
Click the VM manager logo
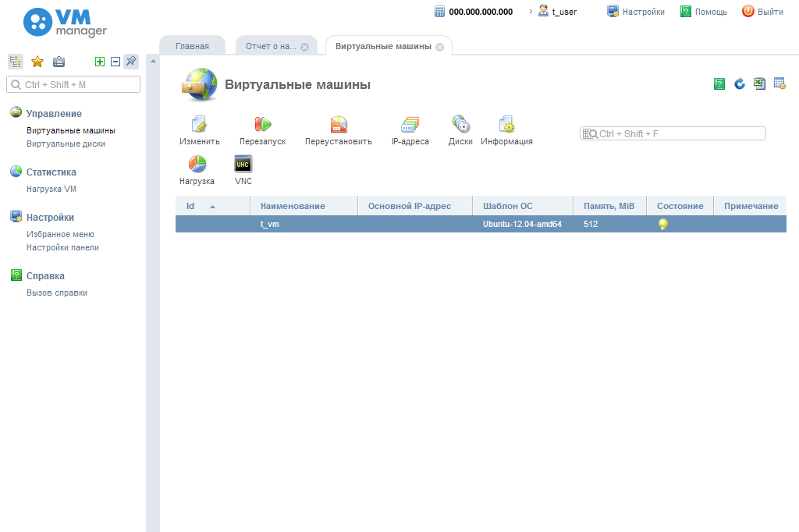(66, 23)
